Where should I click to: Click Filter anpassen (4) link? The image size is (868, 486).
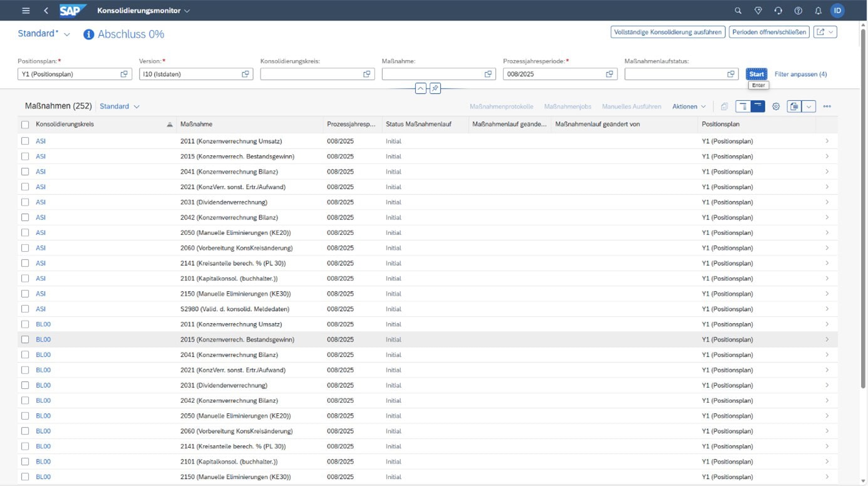pos(800,74)
